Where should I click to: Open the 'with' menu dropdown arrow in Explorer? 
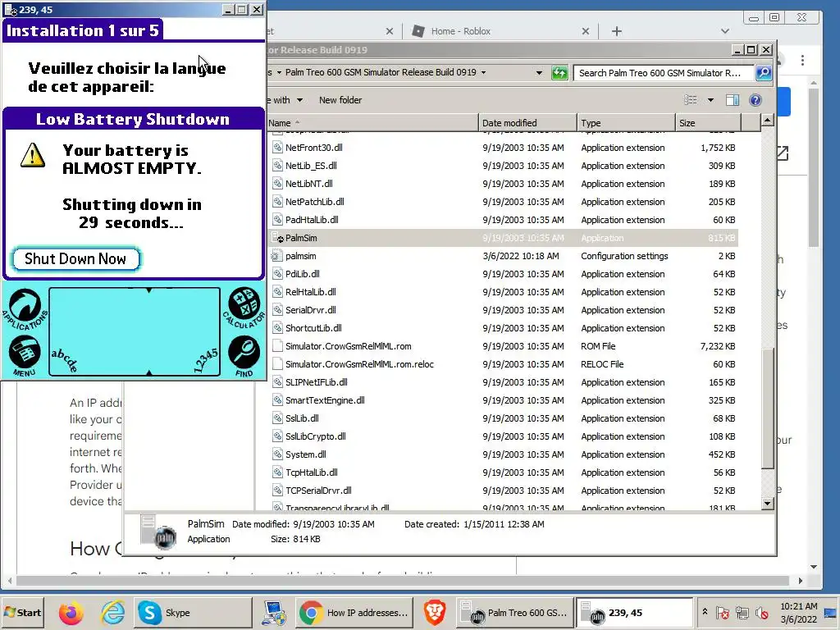pos(299,99)
